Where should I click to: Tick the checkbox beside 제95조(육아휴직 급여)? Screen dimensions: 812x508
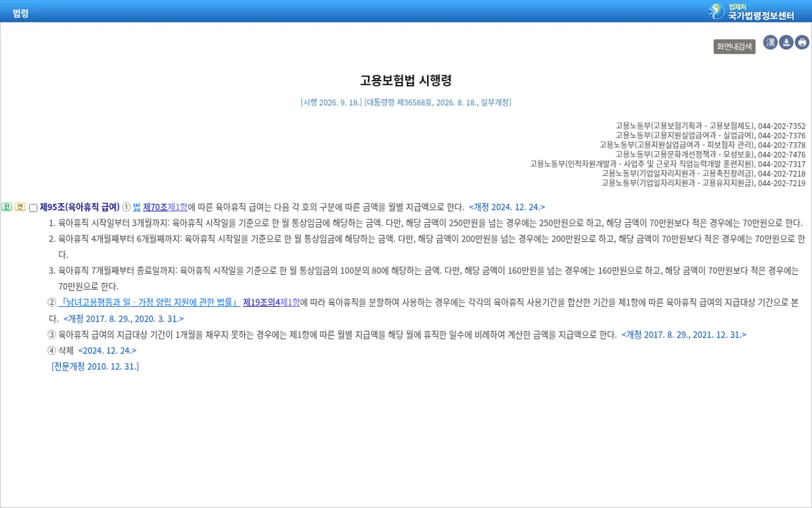click(x=33, y=208)
